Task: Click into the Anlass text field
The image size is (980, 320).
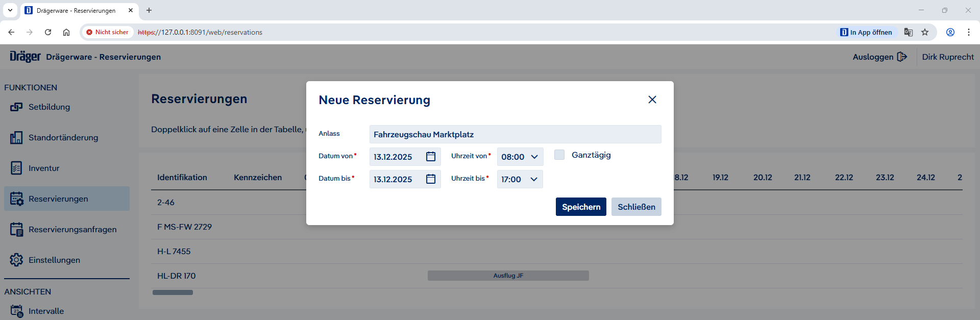Action: [514, 134]
